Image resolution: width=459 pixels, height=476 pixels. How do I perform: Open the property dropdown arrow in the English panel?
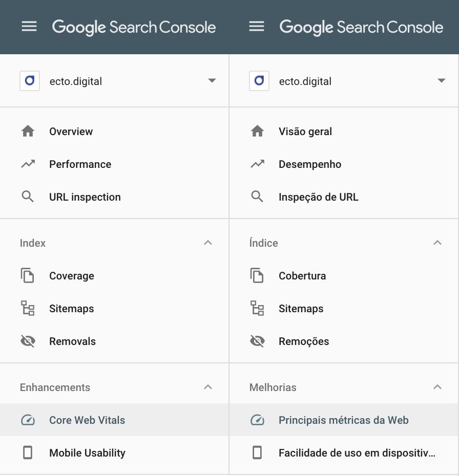212,81
